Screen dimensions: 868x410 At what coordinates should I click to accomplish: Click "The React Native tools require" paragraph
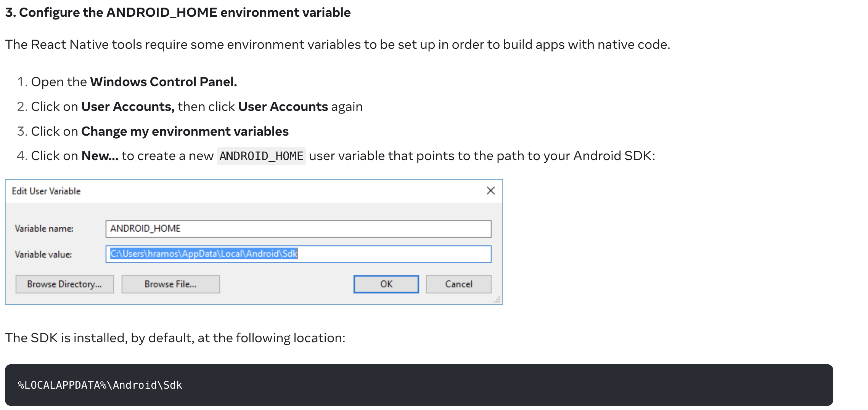coord(338,45)
